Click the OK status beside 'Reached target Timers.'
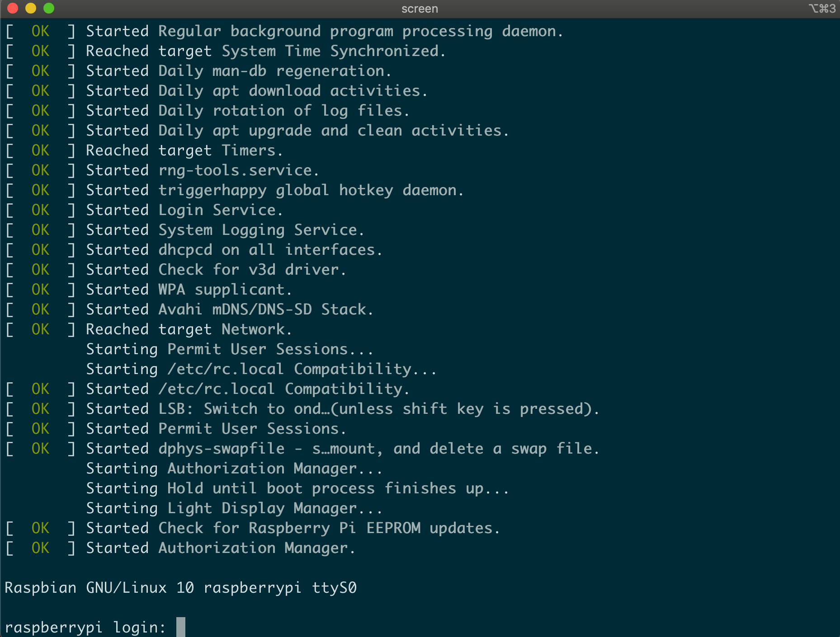Image resolution: width=840 pixels, height=637 pixels. (x=40, y=150)
